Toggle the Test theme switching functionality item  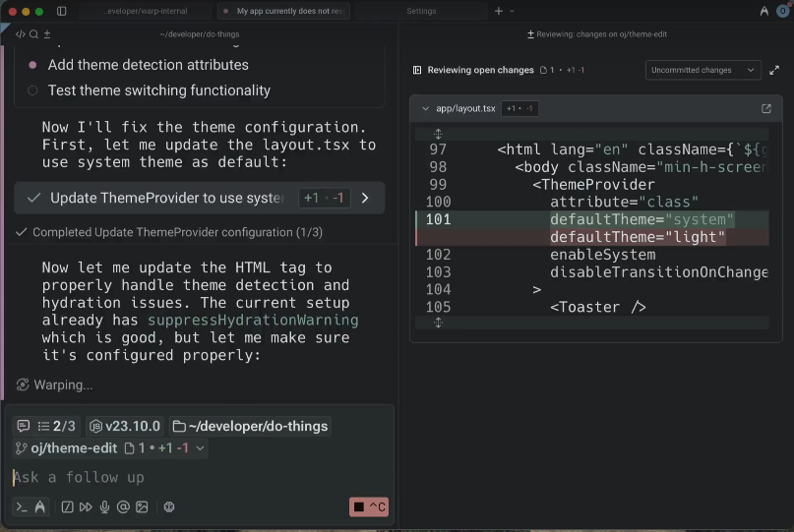[32, 90]
